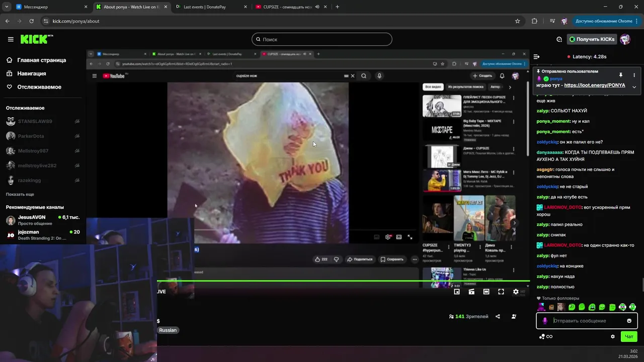Collapse the chat panel via arrow icon

(536, 57)
